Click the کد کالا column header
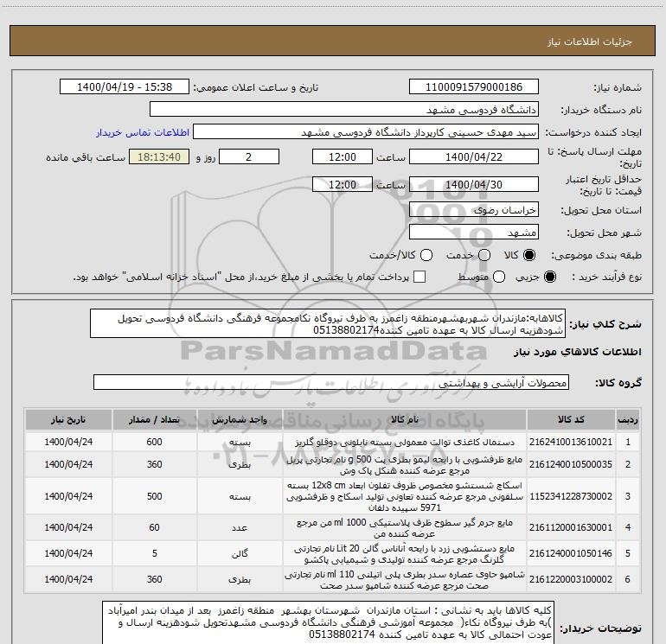The width and height of the screenshot is (666, 644). point(571,419)
